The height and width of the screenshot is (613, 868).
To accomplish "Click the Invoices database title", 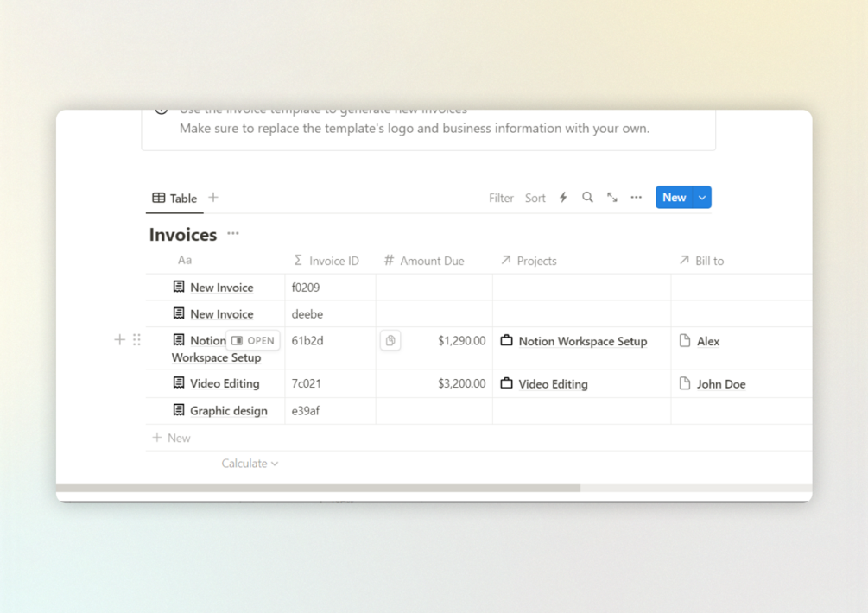I will click(x=183, y=235).
